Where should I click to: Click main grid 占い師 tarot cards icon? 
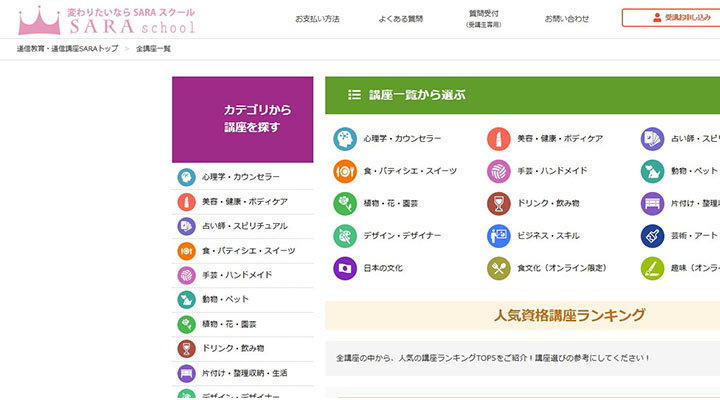tap(652, 139)
